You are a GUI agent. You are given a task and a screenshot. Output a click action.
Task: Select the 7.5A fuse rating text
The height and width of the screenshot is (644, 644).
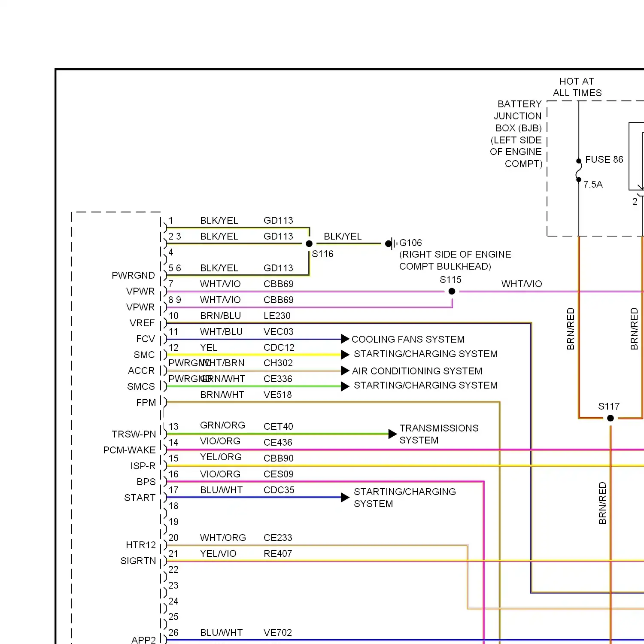593,184
